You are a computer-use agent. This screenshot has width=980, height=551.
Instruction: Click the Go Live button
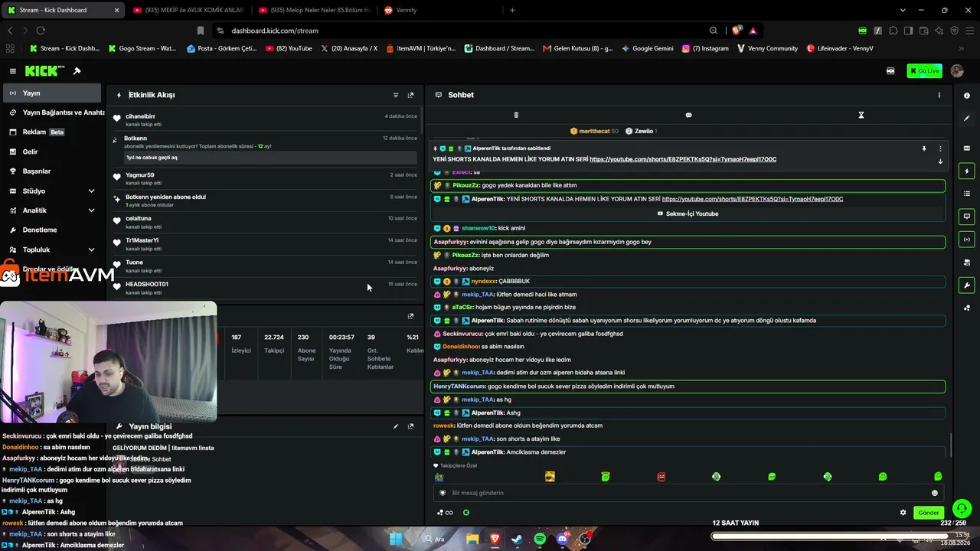tap(924, 71)
